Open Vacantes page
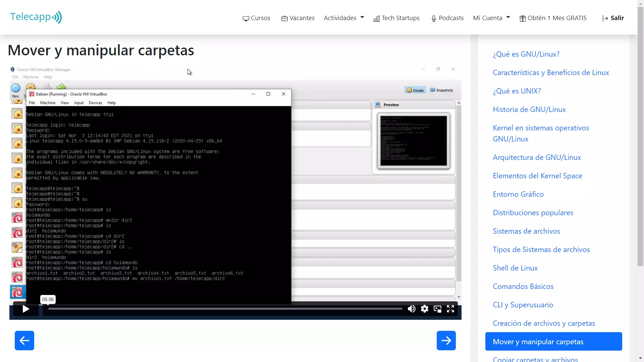The image size is (644, 362). point(298,18)
